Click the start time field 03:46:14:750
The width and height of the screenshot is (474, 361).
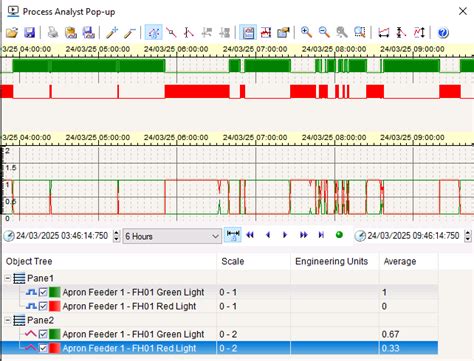point(62,236)
